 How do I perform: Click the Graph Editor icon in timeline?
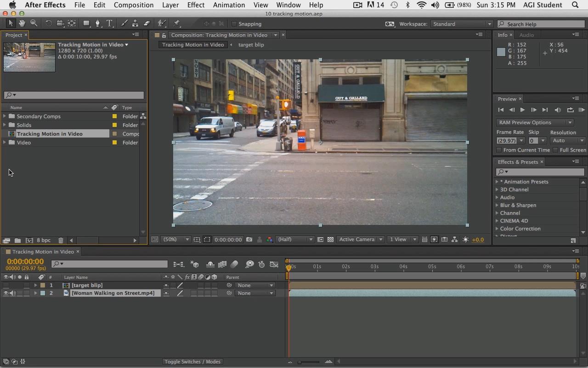pos(274,264)
